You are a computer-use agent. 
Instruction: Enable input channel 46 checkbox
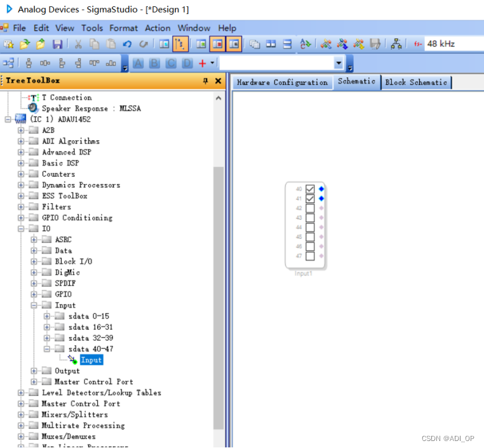pos(310,246)
